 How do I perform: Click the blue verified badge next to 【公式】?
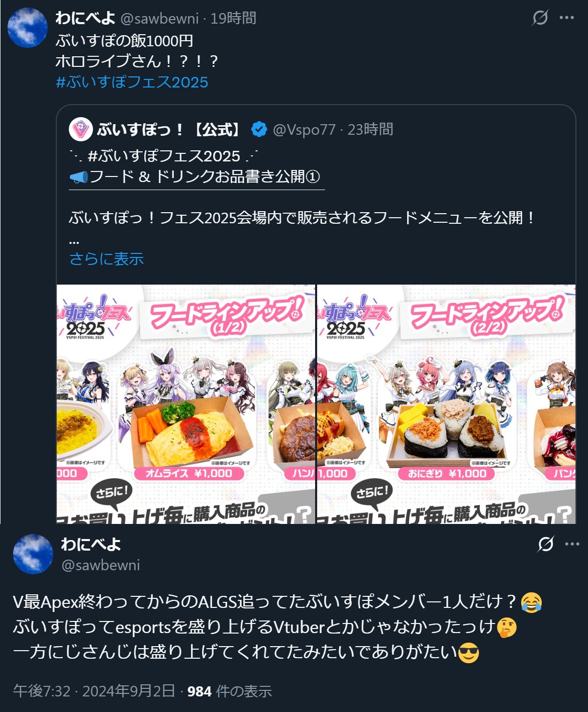259,129
